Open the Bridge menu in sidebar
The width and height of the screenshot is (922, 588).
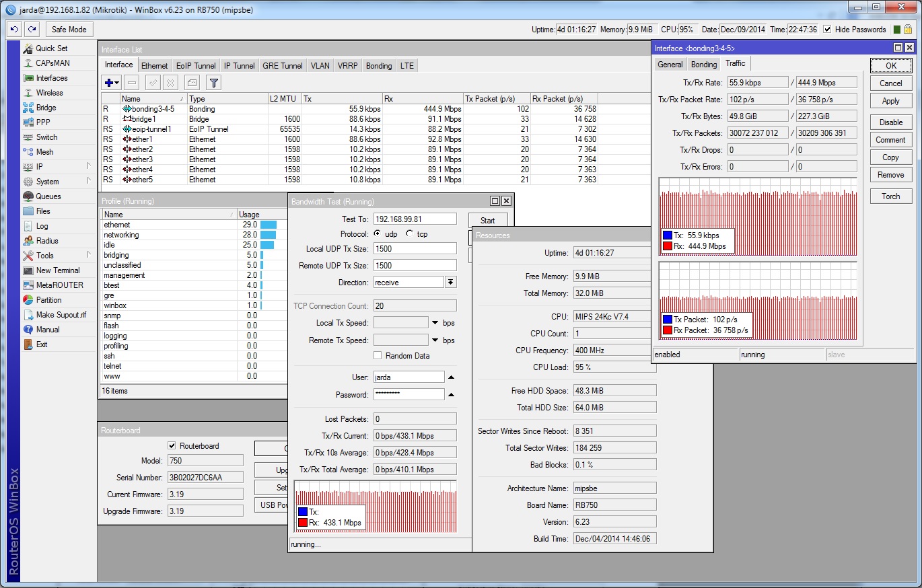pyautogui.click(x=46, y=108)
